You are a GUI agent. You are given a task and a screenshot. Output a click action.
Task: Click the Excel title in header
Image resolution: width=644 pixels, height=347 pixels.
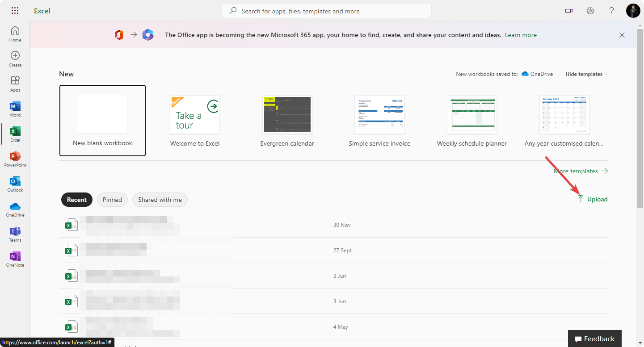click(x=42, y=11)
